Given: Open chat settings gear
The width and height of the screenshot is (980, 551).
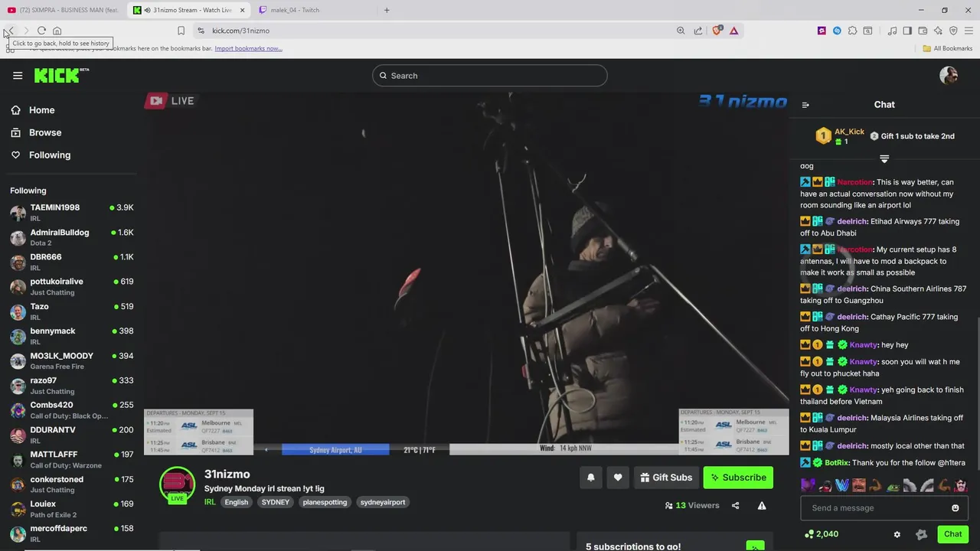Looking at the screenshot, I should [897, 534].
